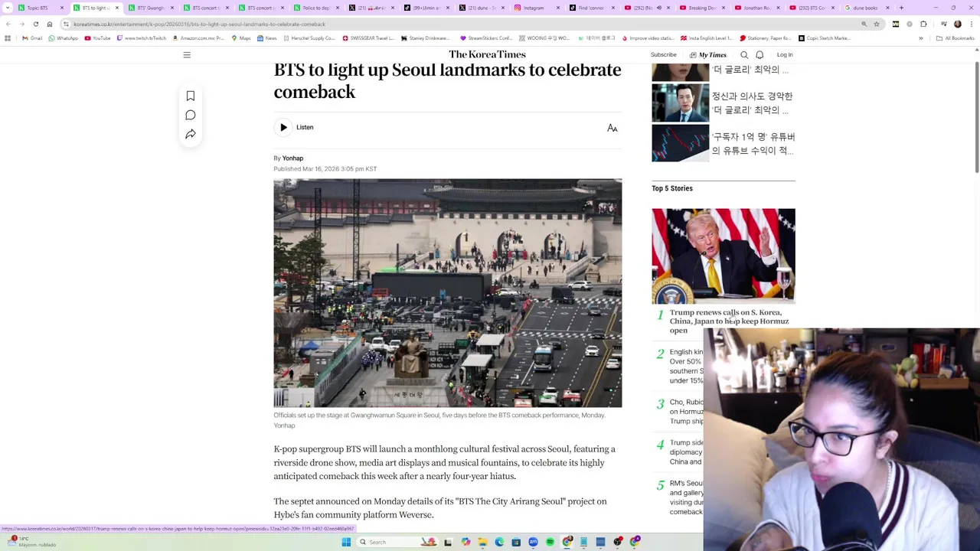The width and height of the screenshot is (980, 551).
Task: Click Log in
Action: pyautogui.click(x=785, y=55)
